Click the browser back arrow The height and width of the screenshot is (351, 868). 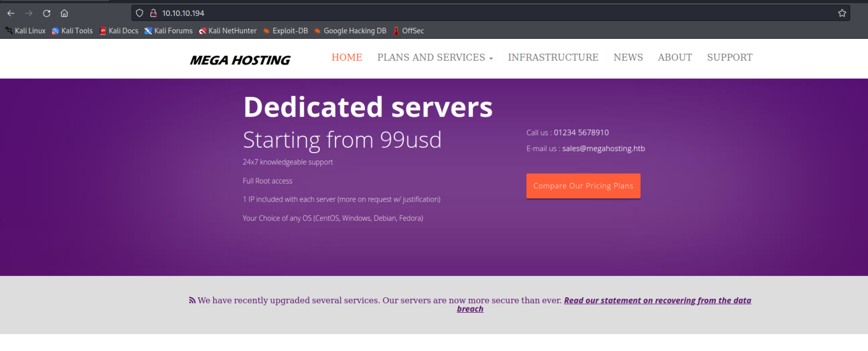[11, 13]
